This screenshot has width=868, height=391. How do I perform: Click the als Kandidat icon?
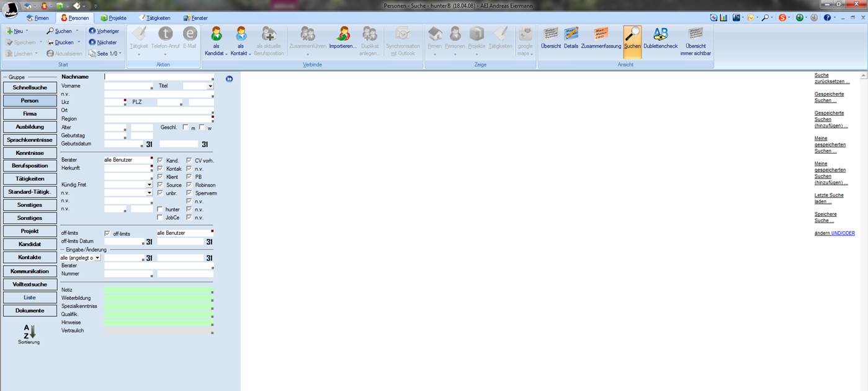tap(216, 35)
